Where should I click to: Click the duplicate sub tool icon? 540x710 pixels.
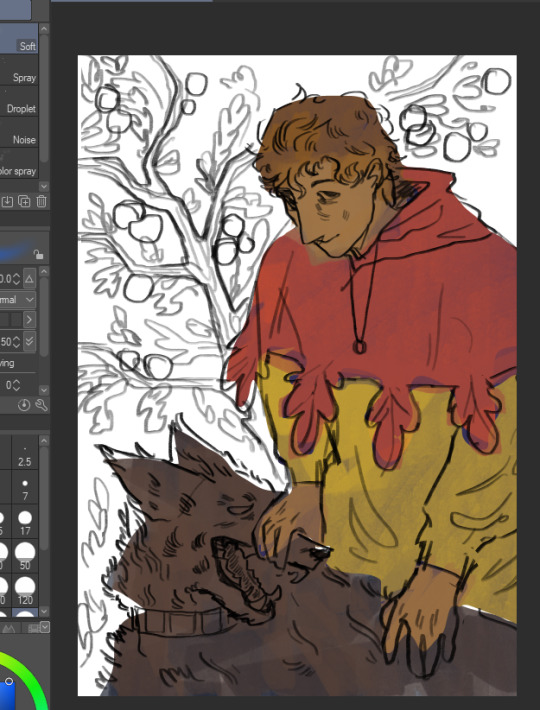pyautogui.click(x=24, y=201)
